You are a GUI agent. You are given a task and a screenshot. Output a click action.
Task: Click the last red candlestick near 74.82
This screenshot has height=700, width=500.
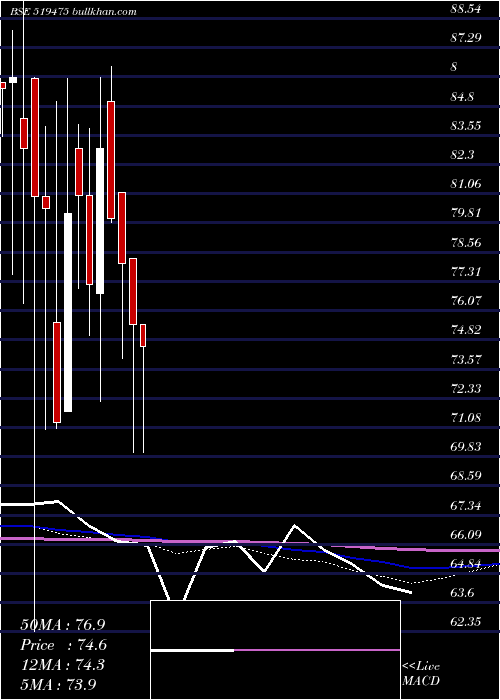[x=143, y=335]
